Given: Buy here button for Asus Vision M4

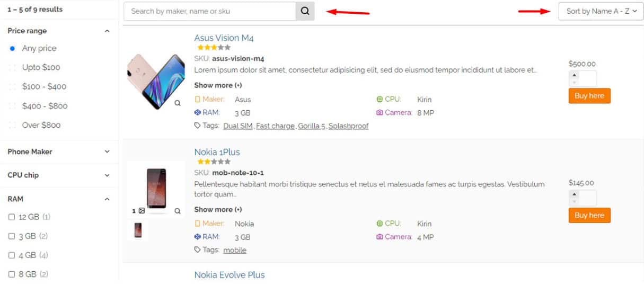Looking at the screenshot, I should [x=589, y=96].
